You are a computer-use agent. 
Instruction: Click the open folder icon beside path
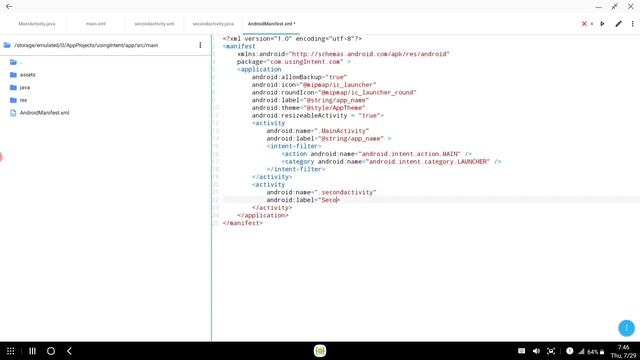click(x=7, y=45)
